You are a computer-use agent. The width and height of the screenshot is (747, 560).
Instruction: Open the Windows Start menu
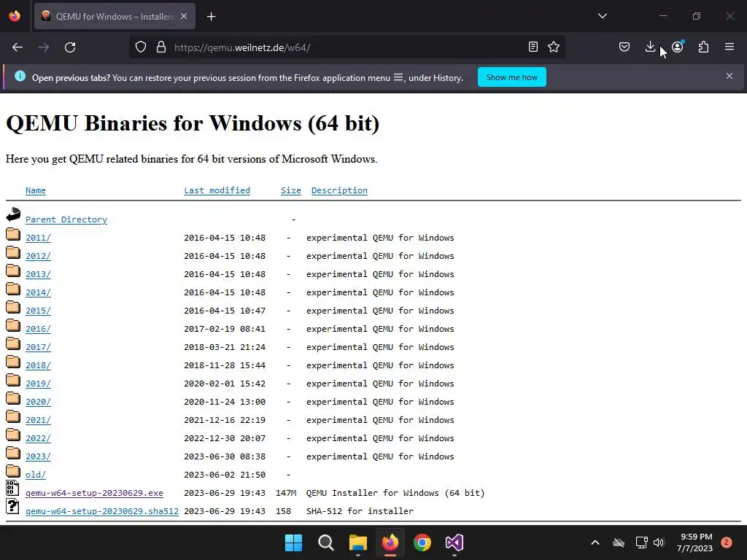coord(293,542)
